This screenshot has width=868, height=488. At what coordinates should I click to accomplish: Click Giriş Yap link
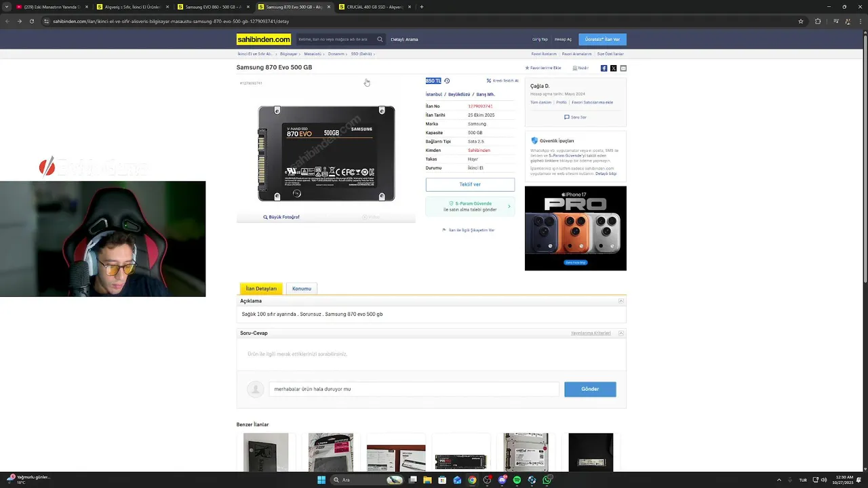[540, 39]
